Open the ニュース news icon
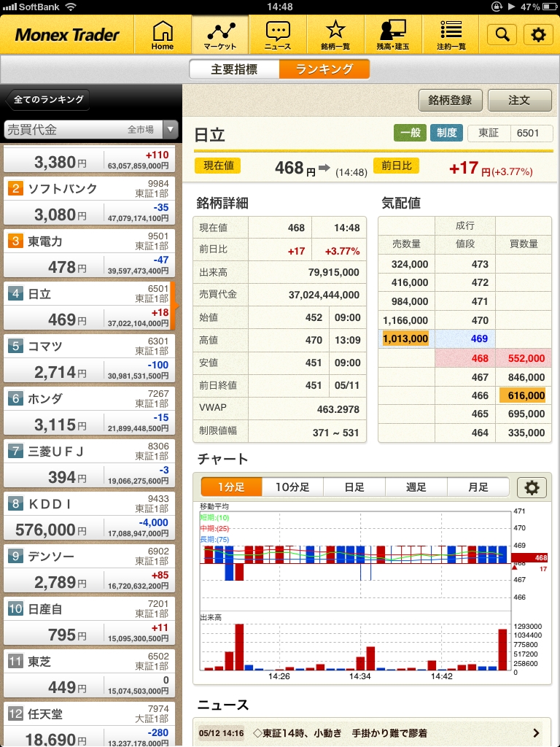Screen dimensions: 560x747 click(x=278, y=34)
